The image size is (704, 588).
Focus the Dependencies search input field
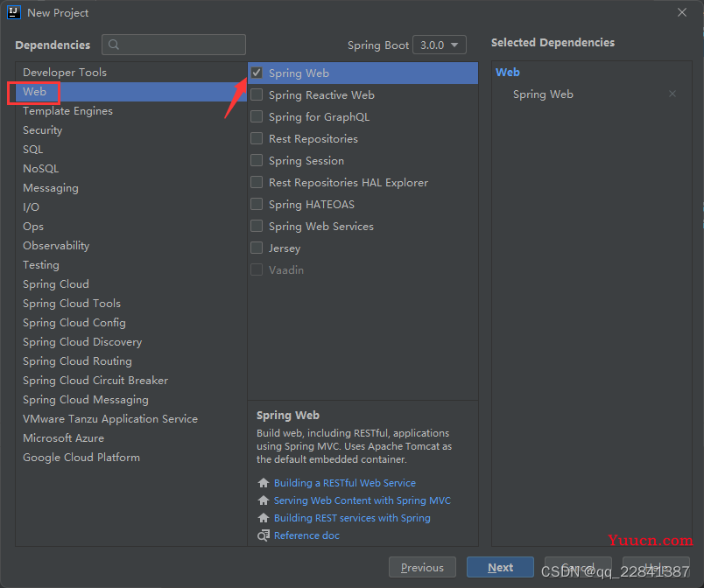(180, 45)
